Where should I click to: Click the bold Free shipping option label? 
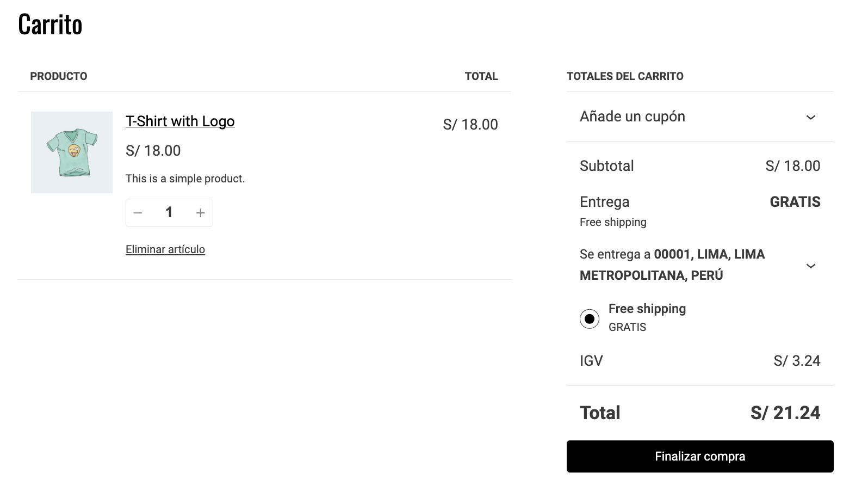647,309
